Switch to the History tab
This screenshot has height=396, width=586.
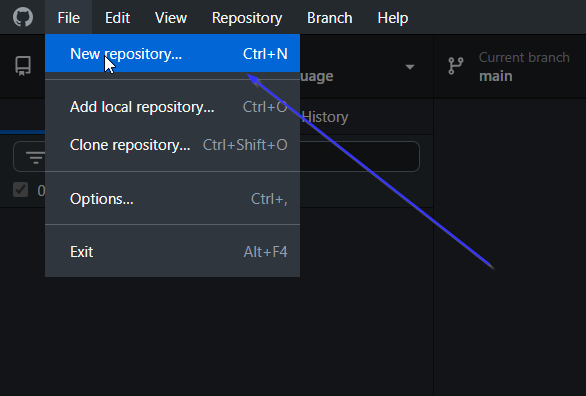click(x=325, y=117)
